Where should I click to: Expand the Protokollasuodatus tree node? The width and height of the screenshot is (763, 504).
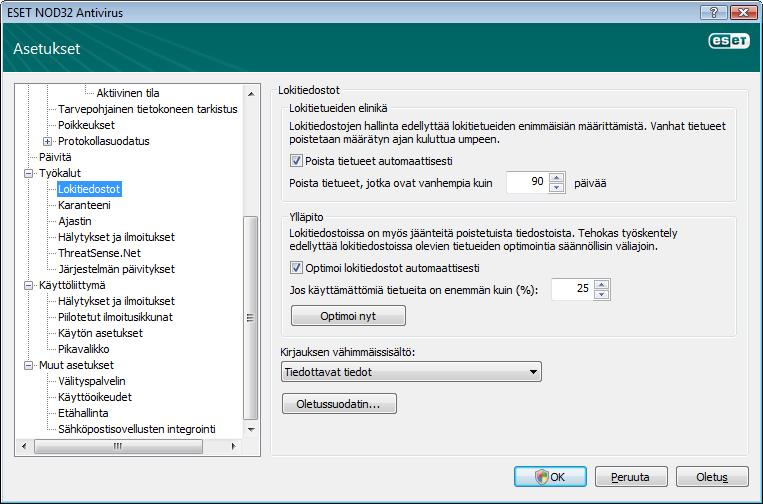[47, 142]
